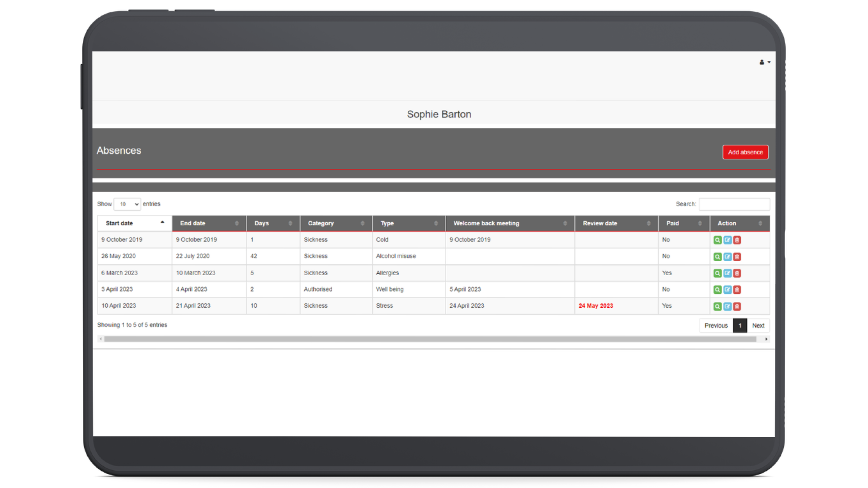View the Well being absence details

[717, 290]
